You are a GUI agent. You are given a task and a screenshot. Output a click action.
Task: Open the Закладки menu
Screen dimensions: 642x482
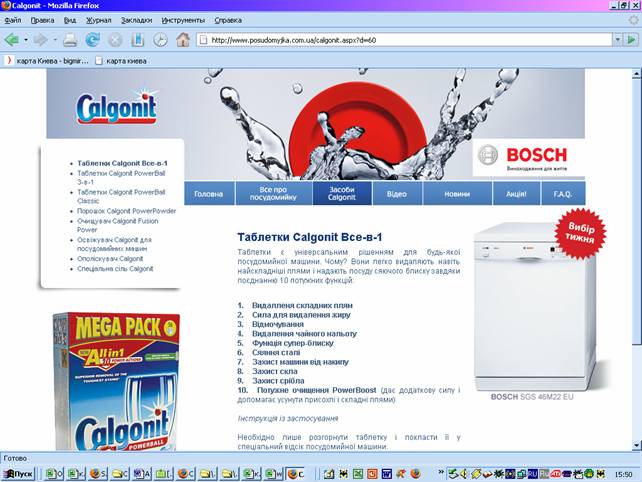[x=136, y=19]
